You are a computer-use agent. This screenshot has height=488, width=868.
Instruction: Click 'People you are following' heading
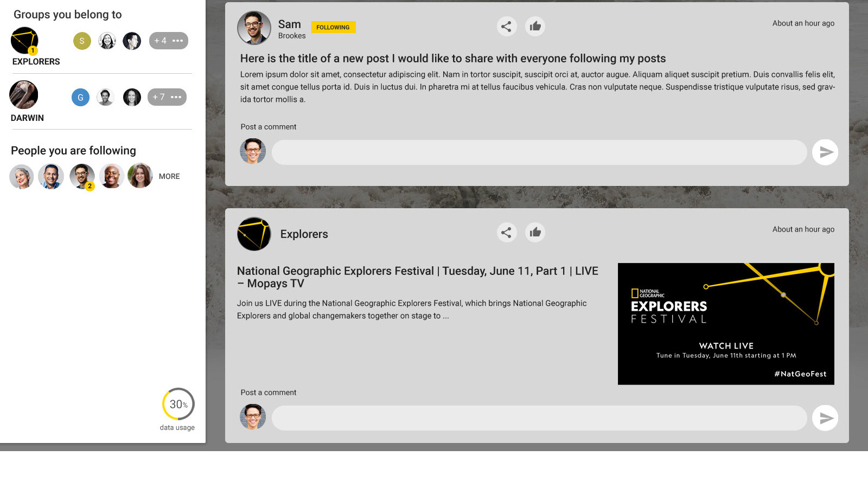pos(74,151)
